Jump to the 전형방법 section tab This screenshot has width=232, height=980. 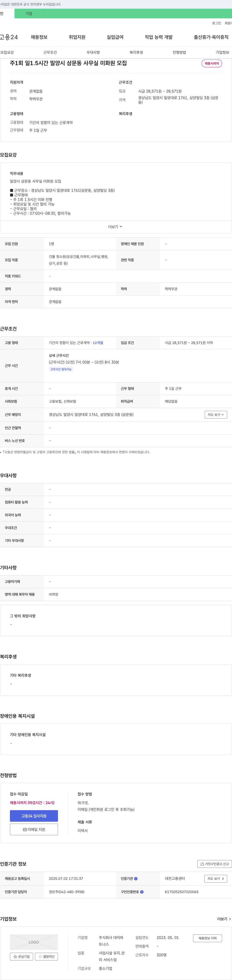point(179,53)
